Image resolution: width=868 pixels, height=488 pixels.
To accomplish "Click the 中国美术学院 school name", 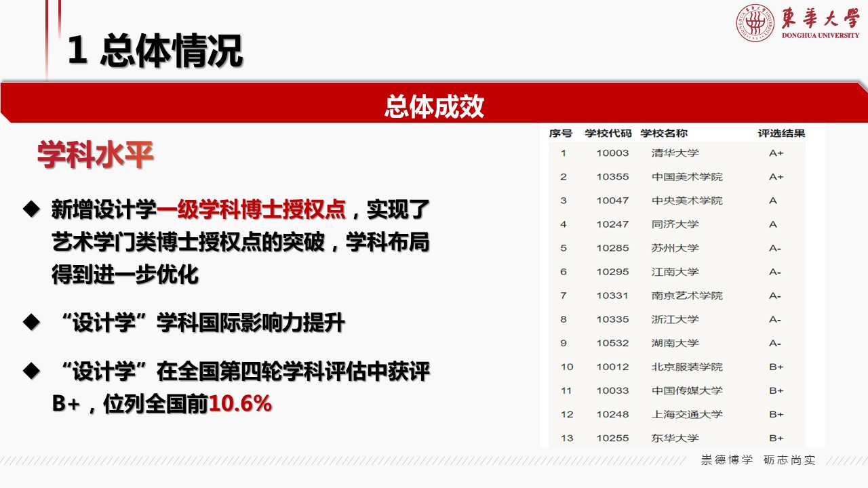I will click(x=687, y=177).
